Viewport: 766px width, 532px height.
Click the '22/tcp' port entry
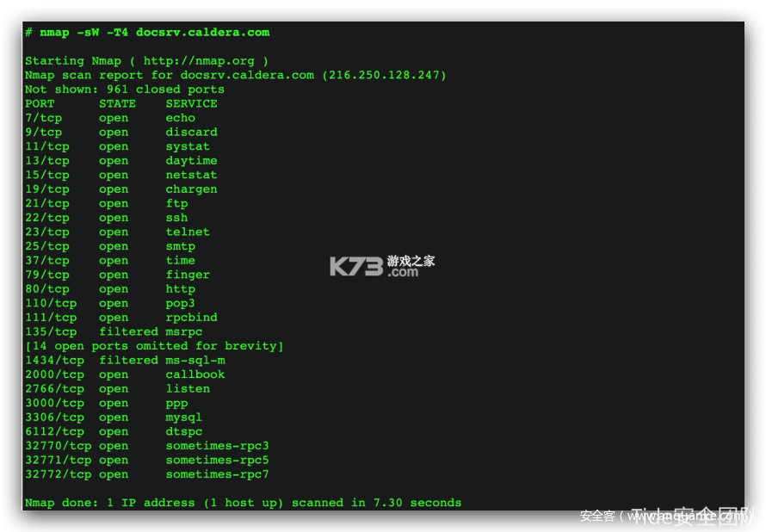click(x=47, y=218)
